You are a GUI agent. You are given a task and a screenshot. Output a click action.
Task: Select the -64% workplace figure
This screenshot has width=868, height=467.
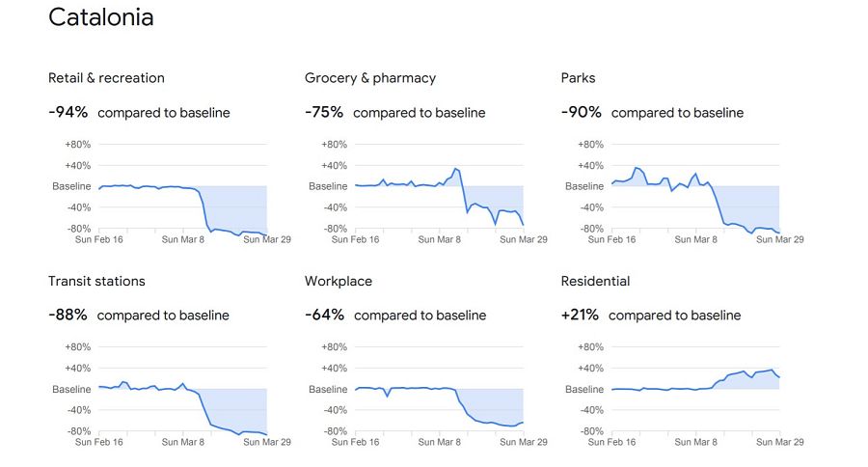coord(324,316)
